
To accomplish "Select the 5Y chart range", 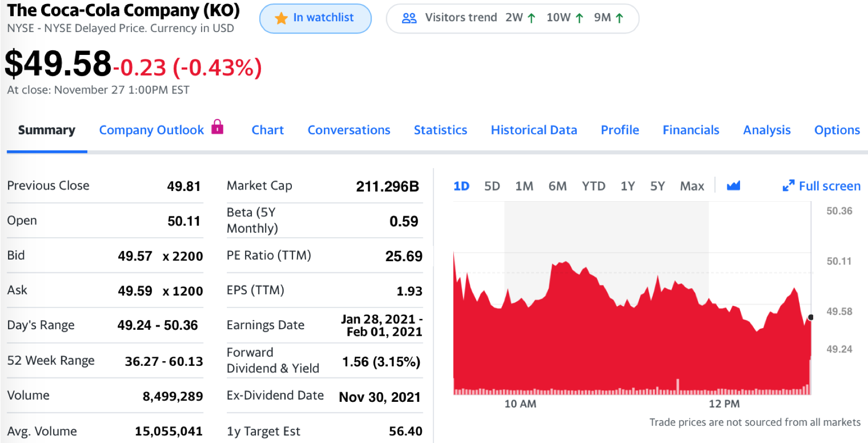I will tap(657, 186).
